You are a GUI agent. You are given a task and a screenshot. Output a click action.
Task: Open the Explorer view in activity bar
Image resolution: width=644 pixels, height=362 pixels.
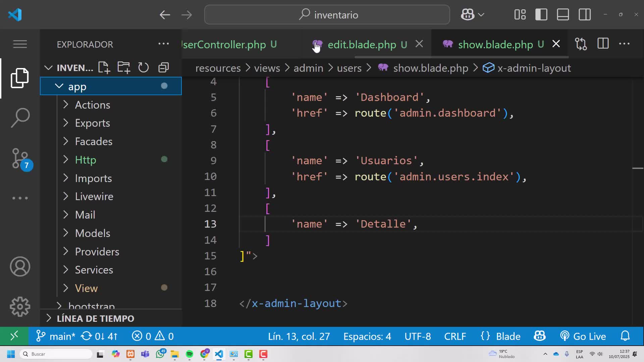click(x=20, y=78)
